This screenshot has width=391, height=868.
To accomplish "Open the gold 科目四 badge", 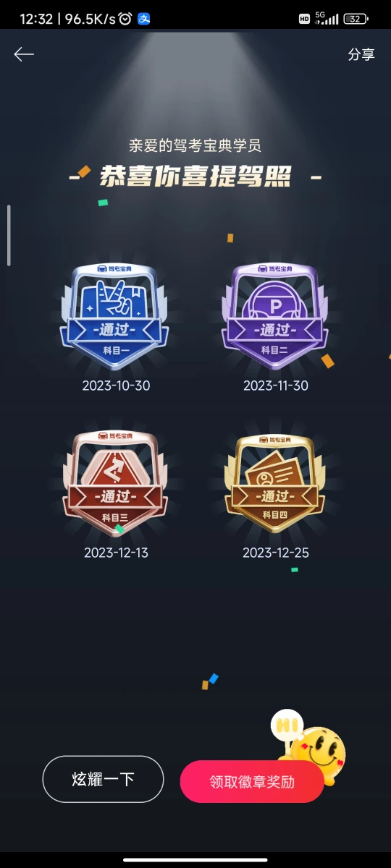I will click(x=276, y=482).
